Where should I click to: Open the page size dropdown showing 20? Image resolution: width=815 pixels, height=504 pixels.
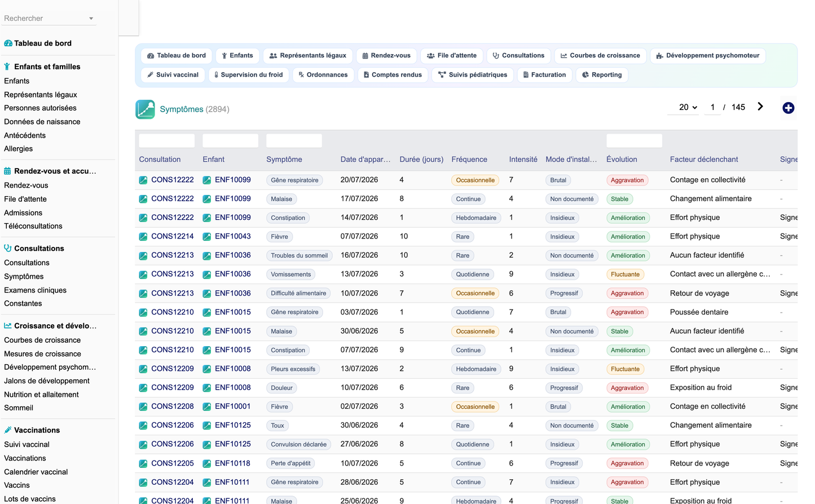click(684, 107)
